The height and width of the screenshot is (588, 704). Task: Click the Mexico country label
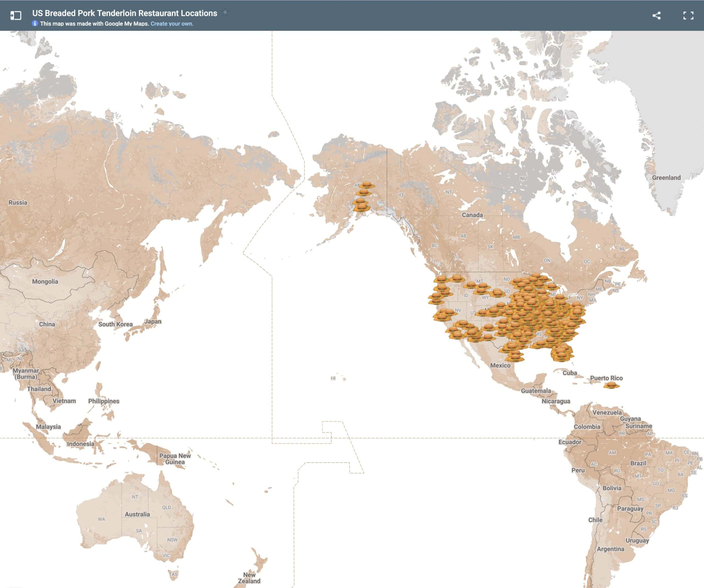pos(500,365)
